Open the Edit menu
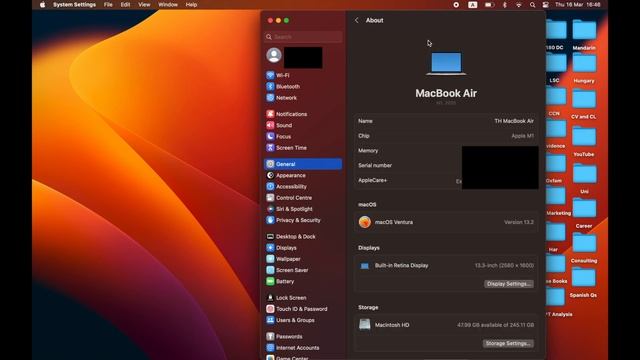Screen dimensions: 640x360 point(125,5)
